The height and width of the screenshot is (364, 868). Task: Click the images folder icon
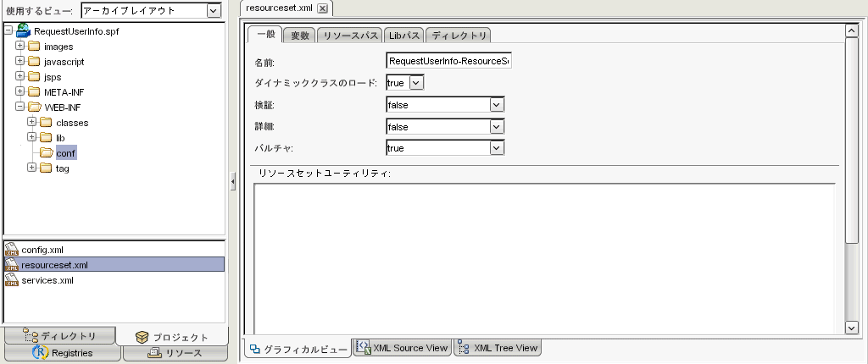[x=34, y=47]
